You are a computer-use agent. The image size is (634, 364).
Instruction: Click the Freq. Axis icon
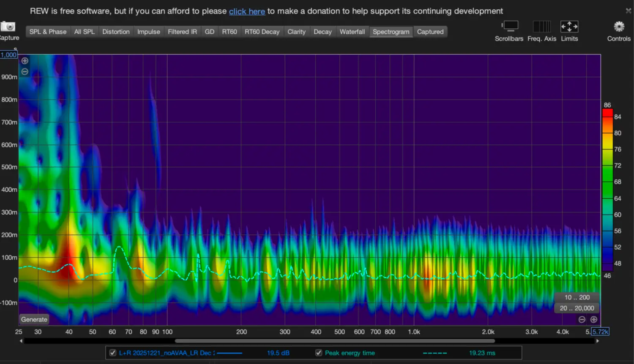(x=541, y=27)
